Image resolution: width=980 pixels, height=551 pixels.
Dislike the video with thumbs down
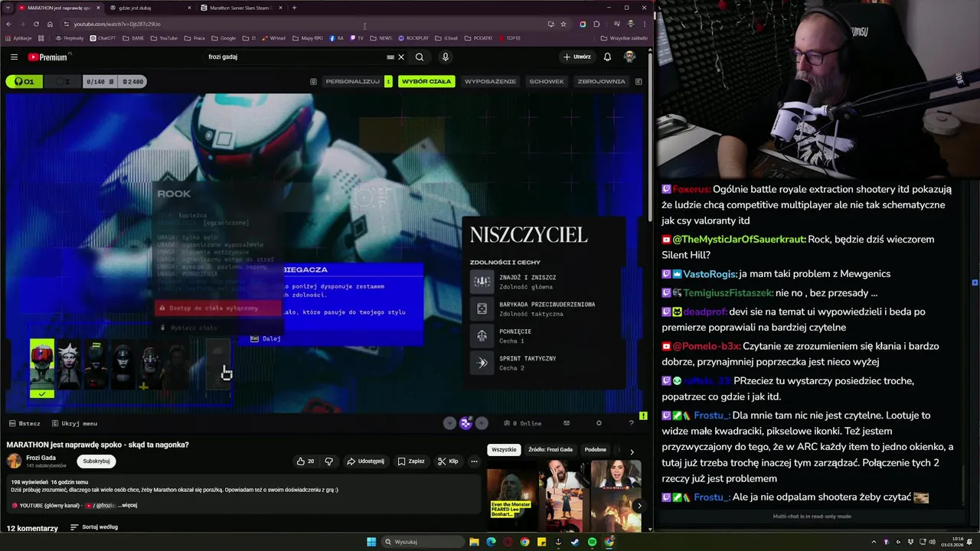point(329,461)
